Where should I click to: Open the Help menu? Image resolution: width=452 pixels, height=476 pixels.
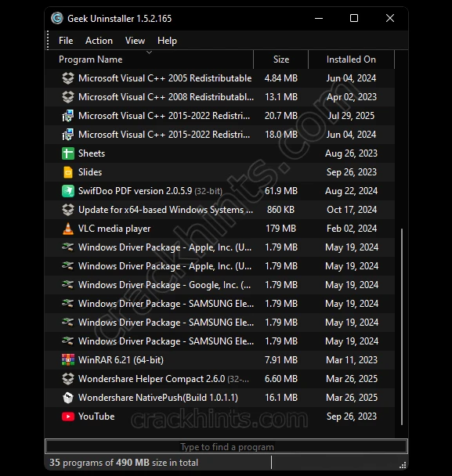(167, 41)
